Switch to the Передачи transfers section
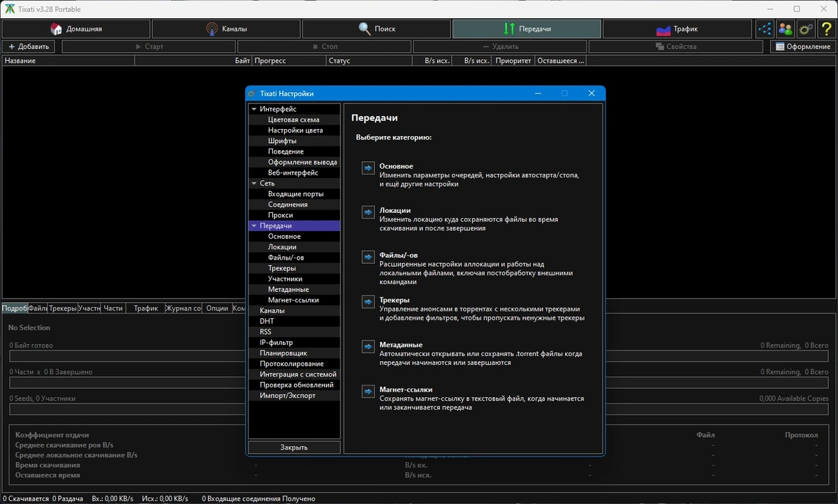The width and height of the screenshot is (838, 504). [x=527, y=29]
